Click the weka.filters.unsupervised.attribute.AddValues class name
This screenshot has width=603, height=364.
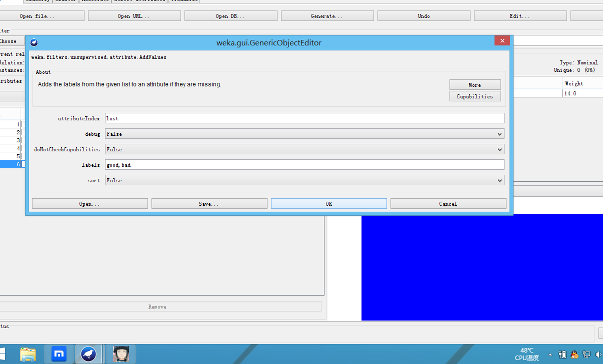click(x=98, y=57)
